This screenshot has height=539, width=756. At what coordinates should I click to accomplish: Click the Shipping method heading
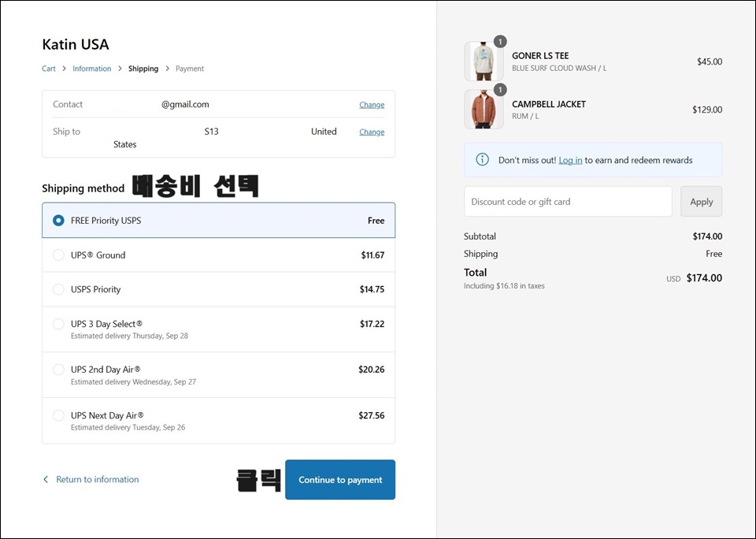[x=83, y=188]
